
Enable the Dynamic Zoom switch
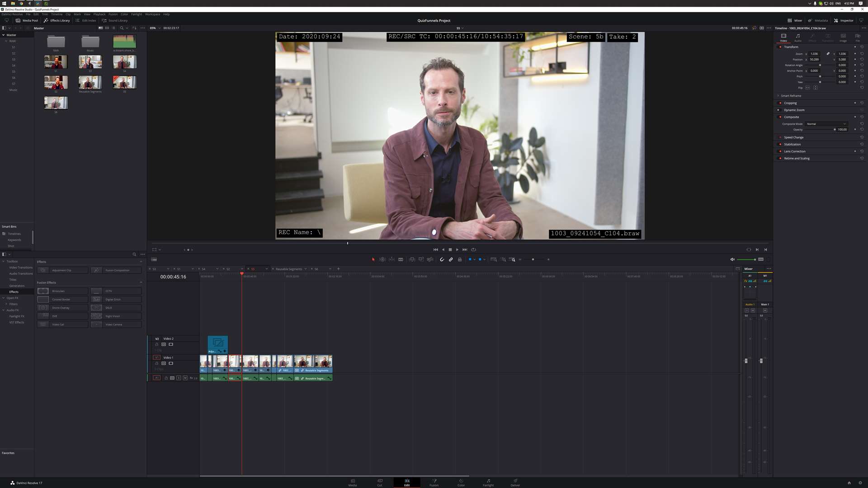[778, 110]
